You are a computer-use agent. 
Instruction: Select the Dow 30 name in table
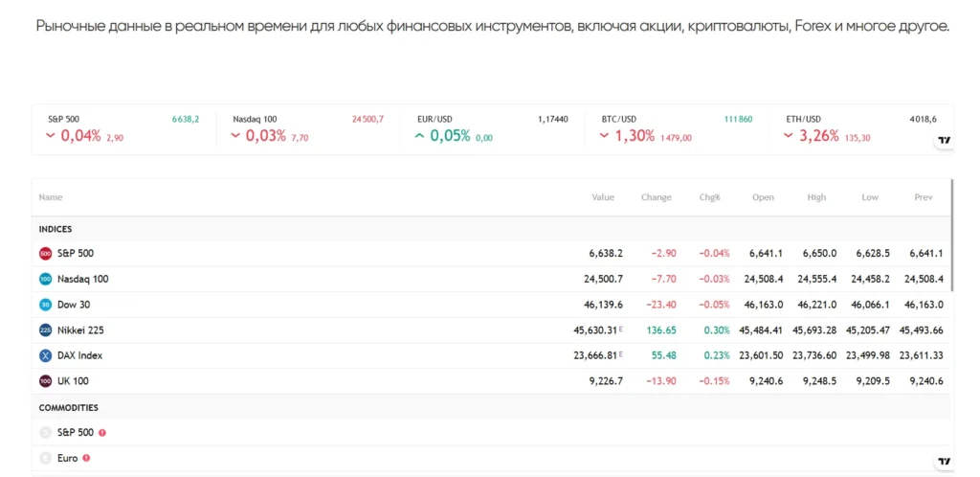(x=74, y=305)
